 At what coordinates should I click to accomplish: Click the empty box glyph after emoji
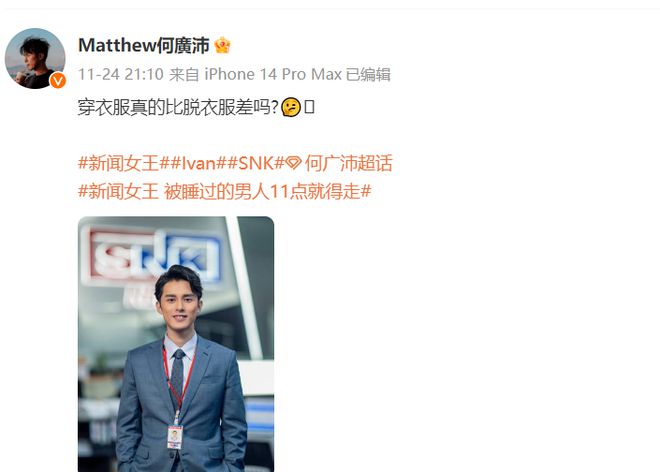(309, 107)
